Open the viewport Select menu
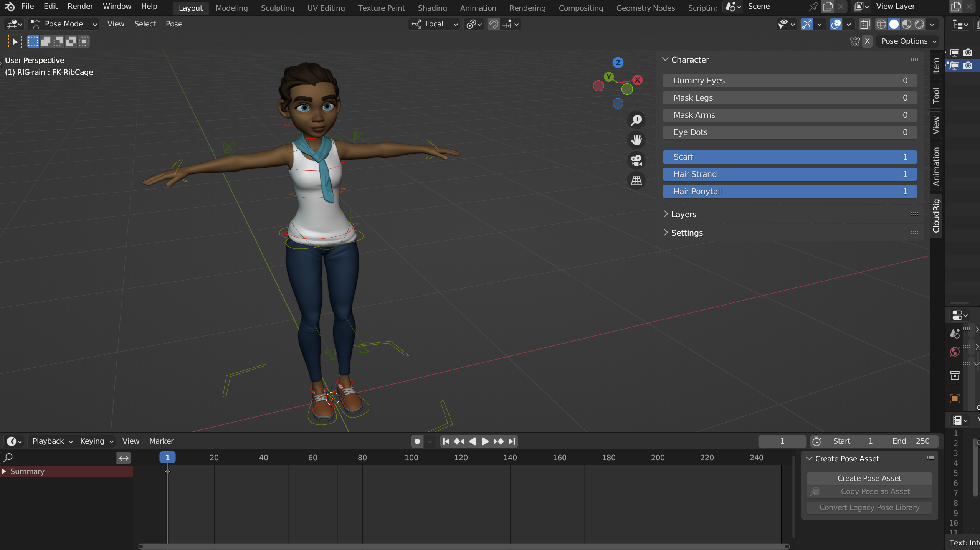The image size is (980, 550). click(x=145, y=24)
